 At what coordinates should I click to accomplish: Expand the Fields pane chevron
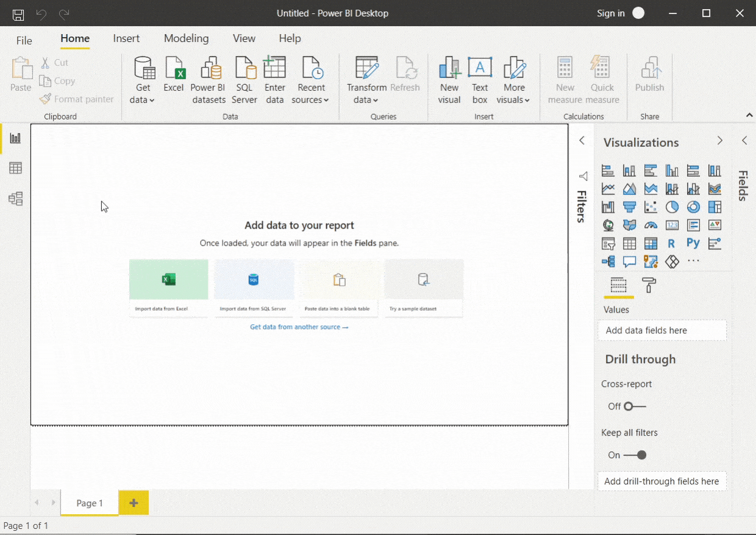pyautogui.click(x=744, y=141)
